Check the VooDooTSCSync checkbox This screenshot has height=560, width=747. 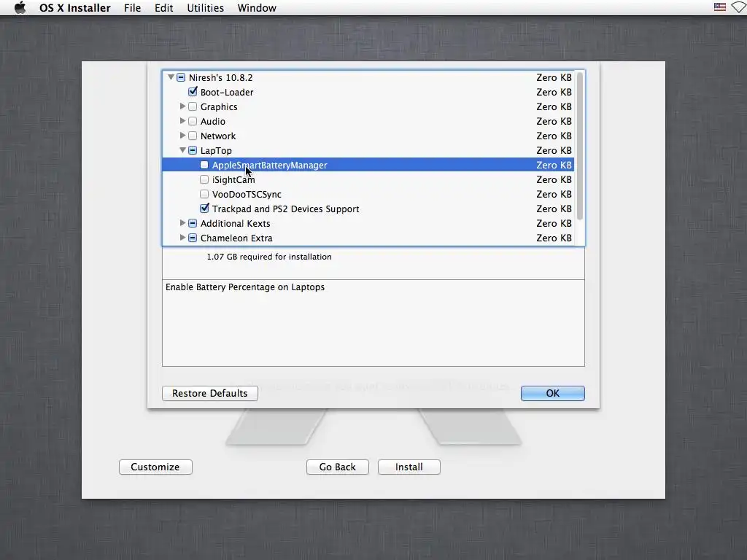click(204, 194)
